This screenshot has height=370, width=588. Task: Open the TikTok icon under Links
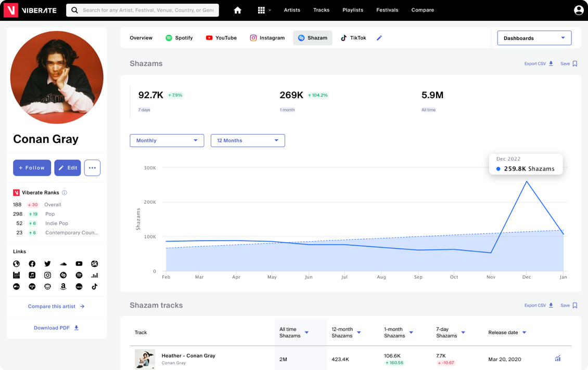point(95,286)
